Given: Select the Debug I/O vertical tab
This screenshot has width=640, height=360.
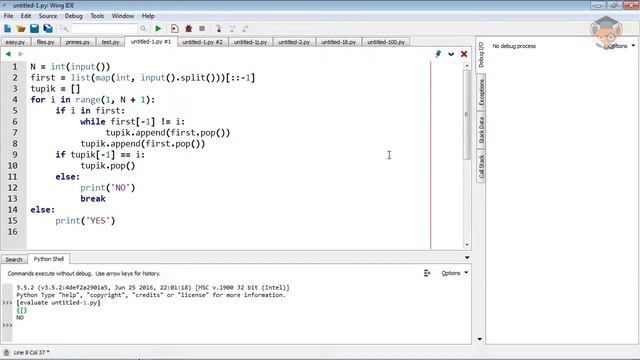Looking at the screenshot, I should (x=481, y=55).
